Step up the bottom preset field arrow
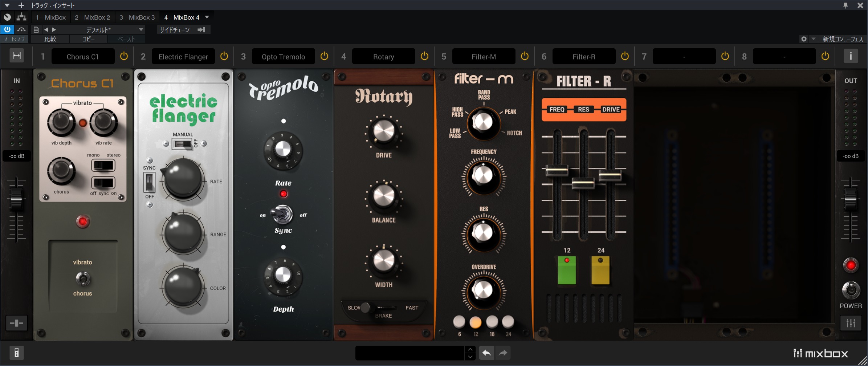868x366 pixels. 470,349
